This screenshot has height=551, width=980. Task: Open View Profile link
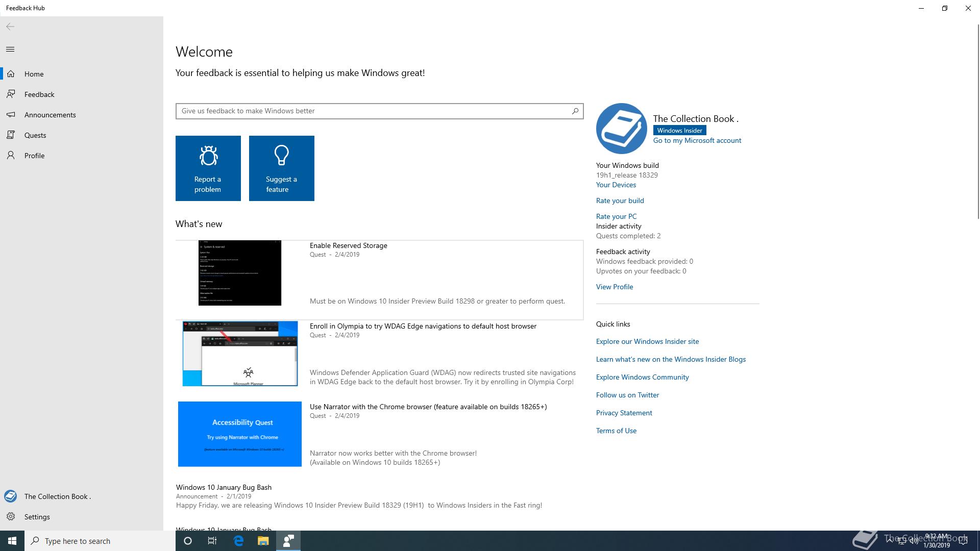pyautogui.click(x=615, y=287)
